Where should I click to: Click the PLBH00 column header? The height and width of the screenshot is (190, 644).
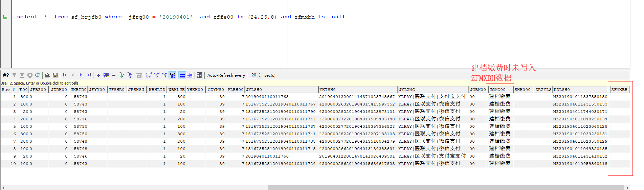(x=236, y=90)
